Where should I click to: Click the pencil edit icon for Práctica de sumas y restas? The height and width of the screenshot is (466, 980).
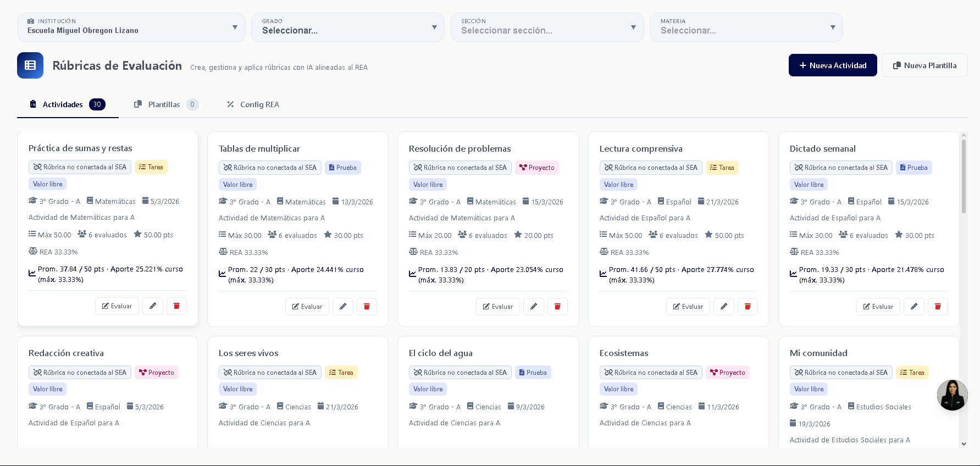pos(153,306)
